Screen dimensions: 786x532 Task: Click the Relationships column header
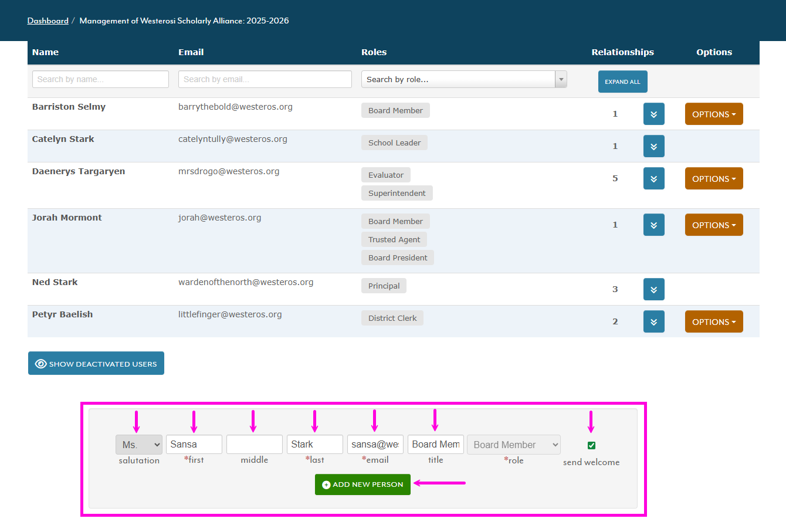pos(623,52)
